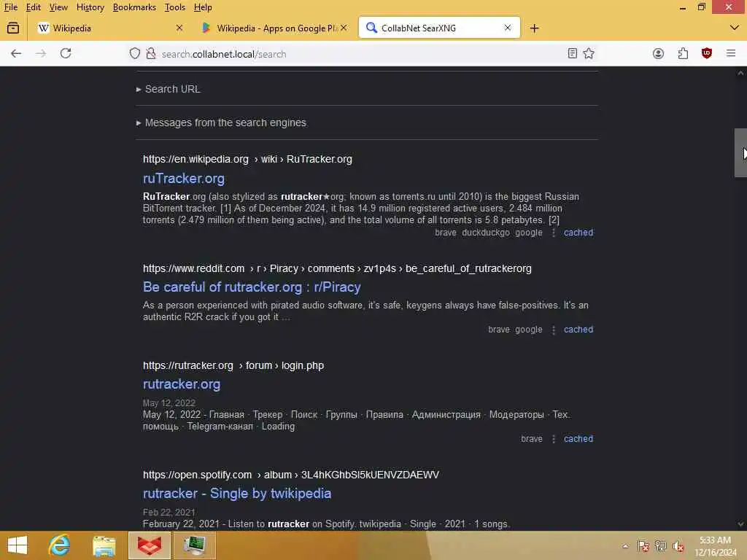The image size is (747, 560).
Task: Open the Tools menu
Action: click(x=175, y=7)
